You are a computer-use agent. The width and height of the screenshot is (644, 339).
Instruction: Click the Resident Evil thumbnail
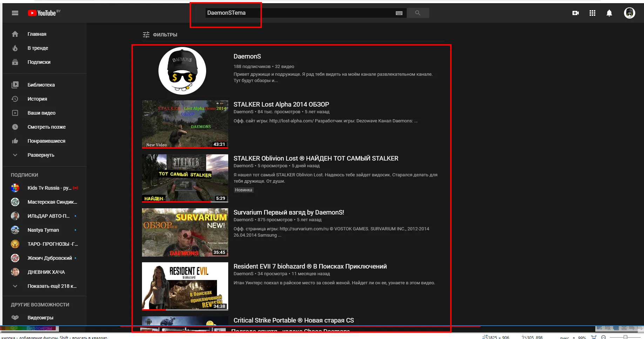[x=185, y=286]
